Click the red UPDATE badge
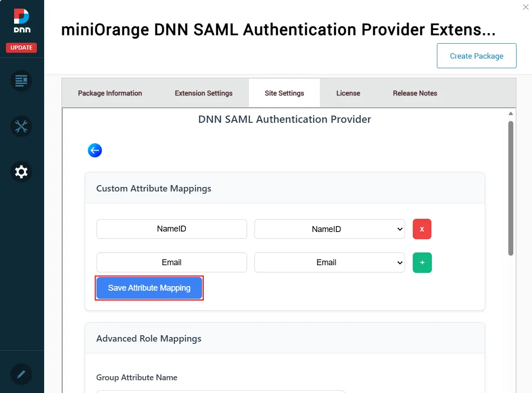This screenshot has width=532, height=393. coord(21,47)
